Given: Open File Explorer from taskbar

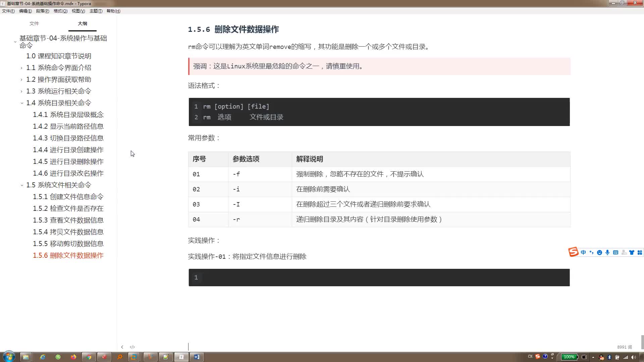Looking at the screenshot, I should point(26,357).
